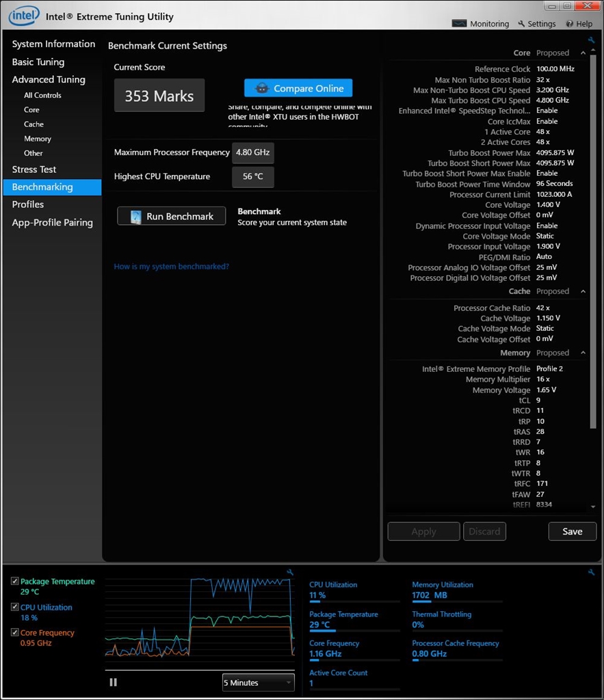Click Memory Voltage 1.65 V value

click(546, 390)
